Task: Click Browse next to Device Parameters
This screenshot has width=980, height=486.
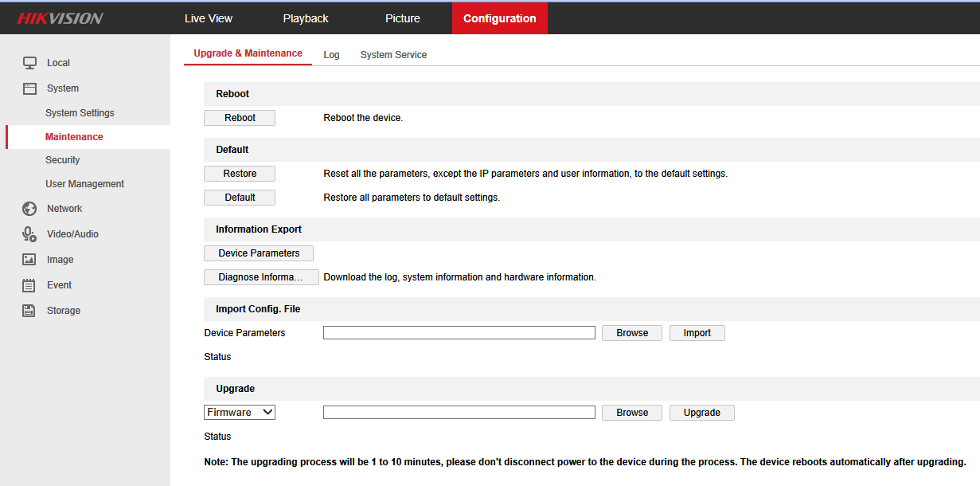Action: click(631, 332)
